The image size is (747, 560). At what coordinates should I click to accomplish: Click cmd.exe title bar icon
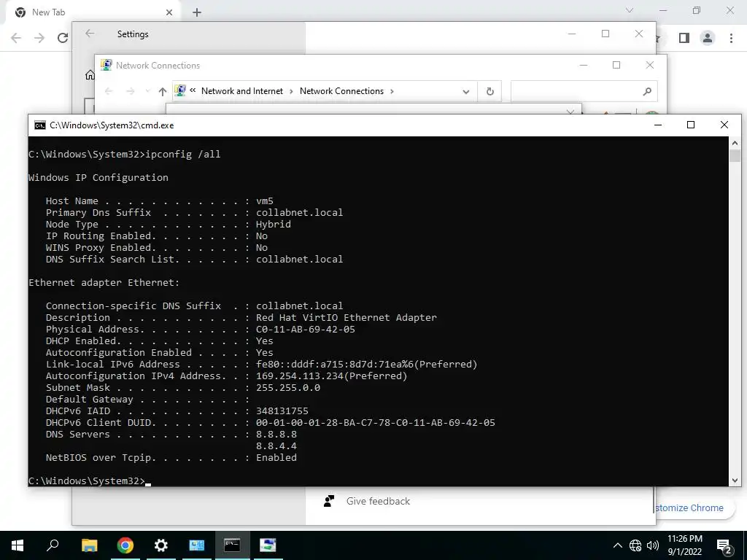coord(40,125)
